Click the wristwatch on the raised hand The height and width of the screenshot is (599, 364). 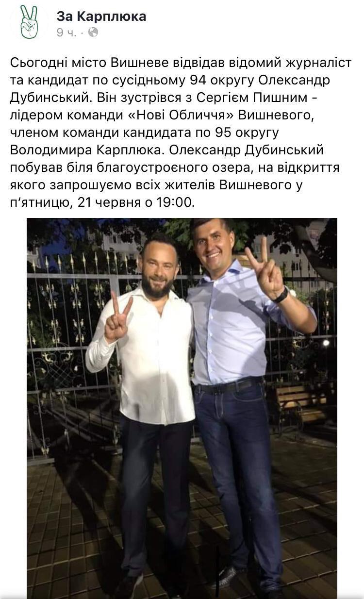click(x=281, y=295)
